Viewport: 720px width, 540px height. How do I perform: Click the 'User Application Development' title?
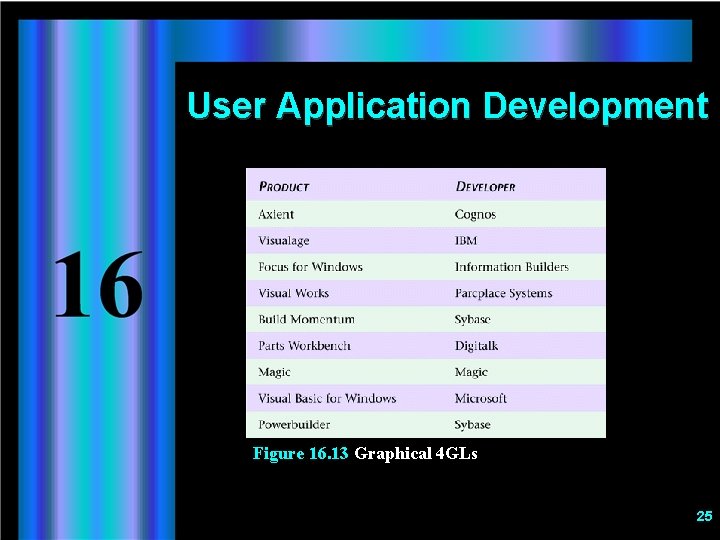[x=448, y=107]
